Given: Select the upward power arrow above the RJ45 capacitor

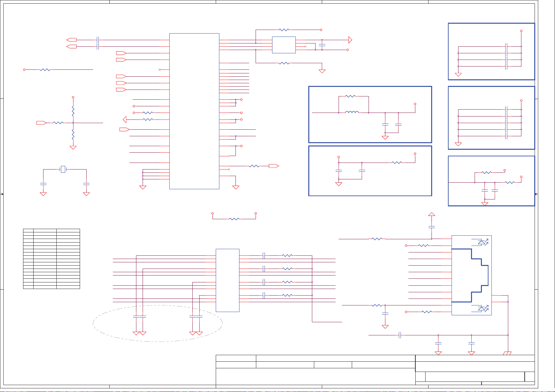Looking at the screenshot, I should tap(431, 214).
